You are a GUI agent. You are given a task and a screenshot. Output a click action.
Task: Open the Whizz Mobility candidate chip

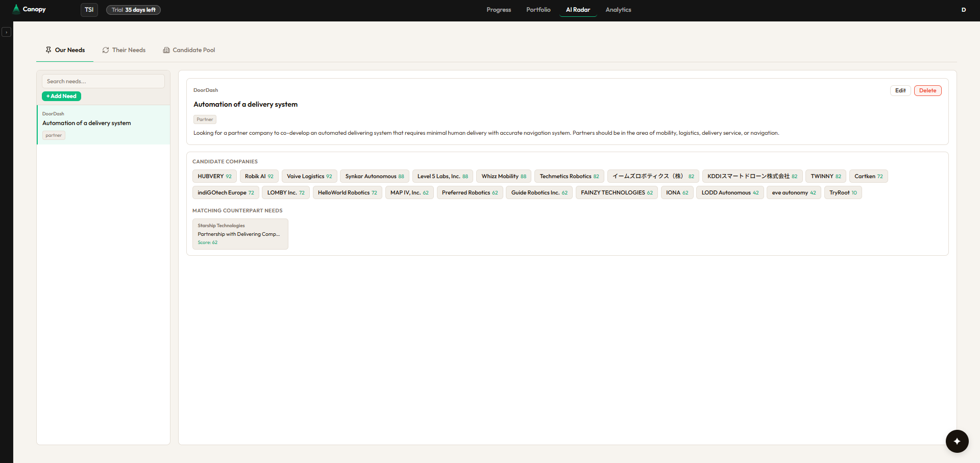[504, 176]
